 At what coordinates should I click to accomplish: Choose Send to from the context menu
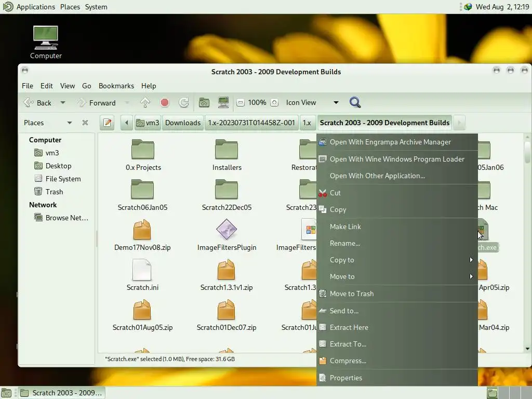click(x=397, y=311)
